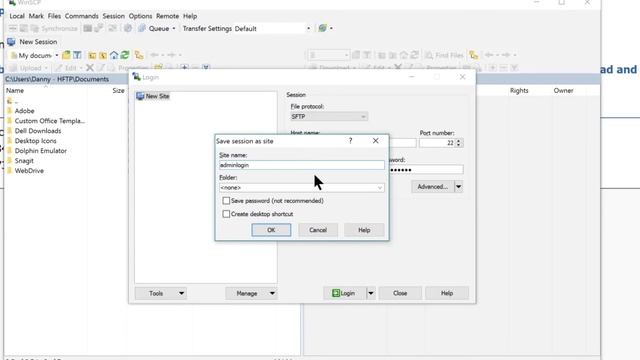Click the Close button in Login dialog
640x360 pixels.
tap(400, 293)
